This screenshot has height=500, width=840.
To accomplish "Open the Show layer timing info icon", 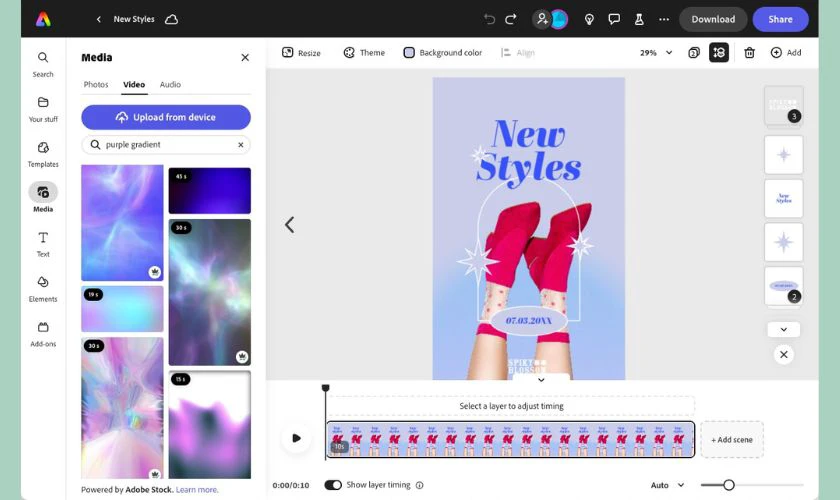I will 419,485.
